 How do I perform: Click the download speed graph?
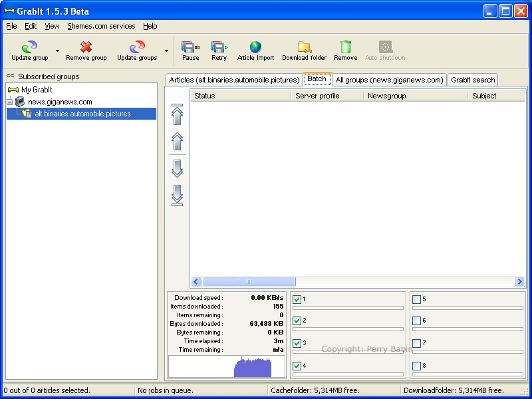coord(227,366)
